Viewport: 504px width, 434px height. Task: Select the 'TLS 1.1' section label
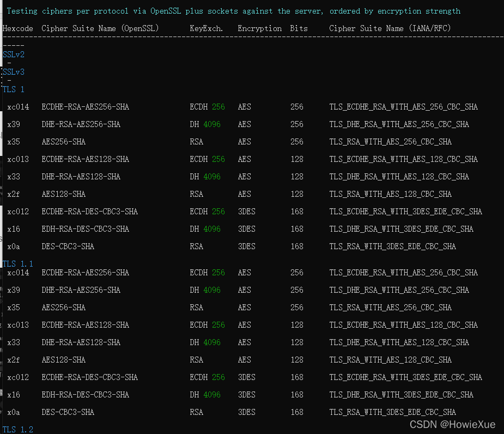tap(17, 264)
